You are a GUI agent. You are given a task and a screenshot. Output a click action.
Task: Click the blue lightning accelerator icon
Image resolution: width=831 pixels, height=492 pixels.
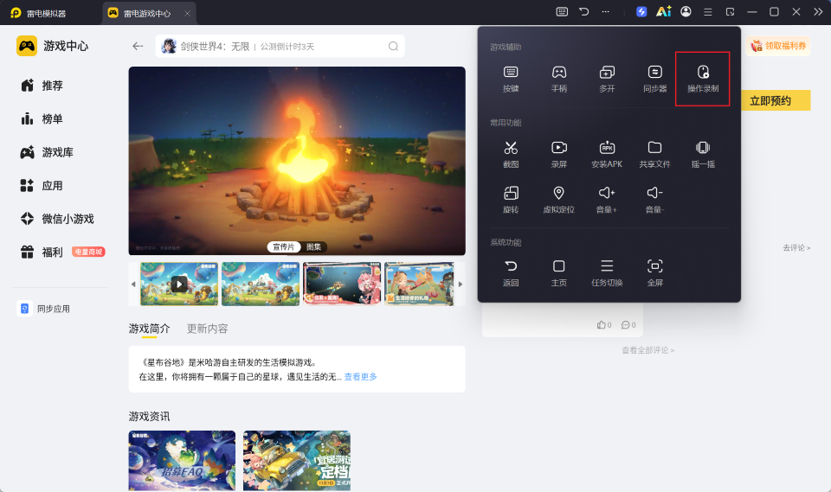click(x=641, y=12)
